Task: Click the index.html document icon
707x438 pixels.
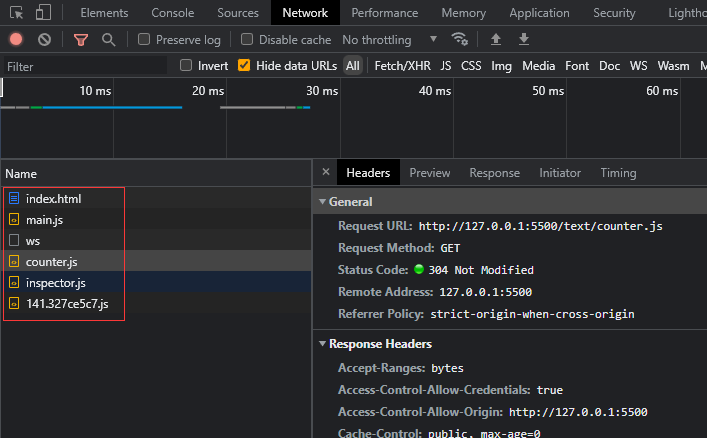Action: 14,198
